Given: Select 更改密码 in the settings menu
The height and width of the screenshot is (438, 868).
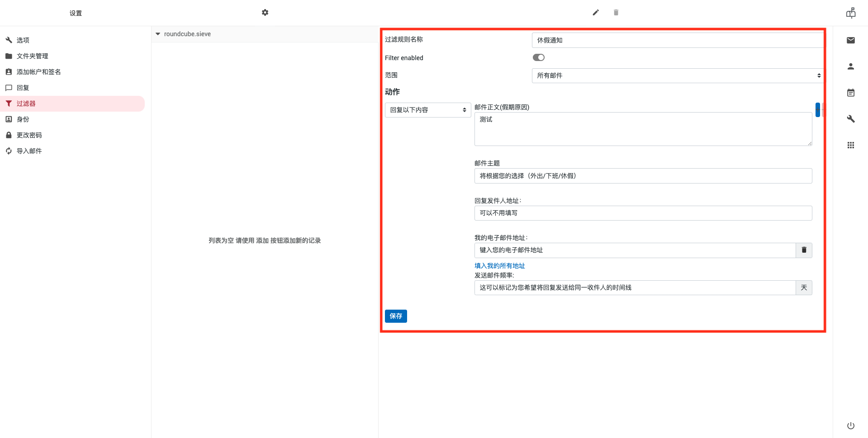Looking at the screenshot, I should [x=29, y=135].
